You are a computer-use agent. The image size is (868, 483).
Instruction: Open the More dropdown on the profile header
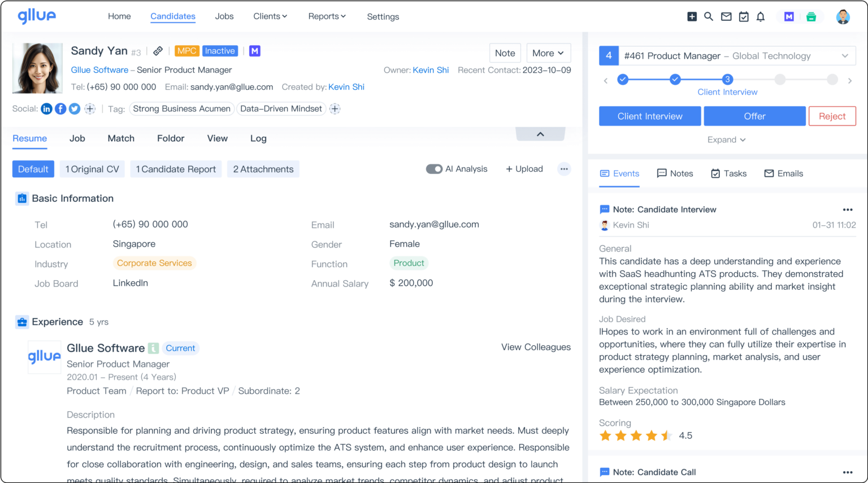click(x=548, y=53)
